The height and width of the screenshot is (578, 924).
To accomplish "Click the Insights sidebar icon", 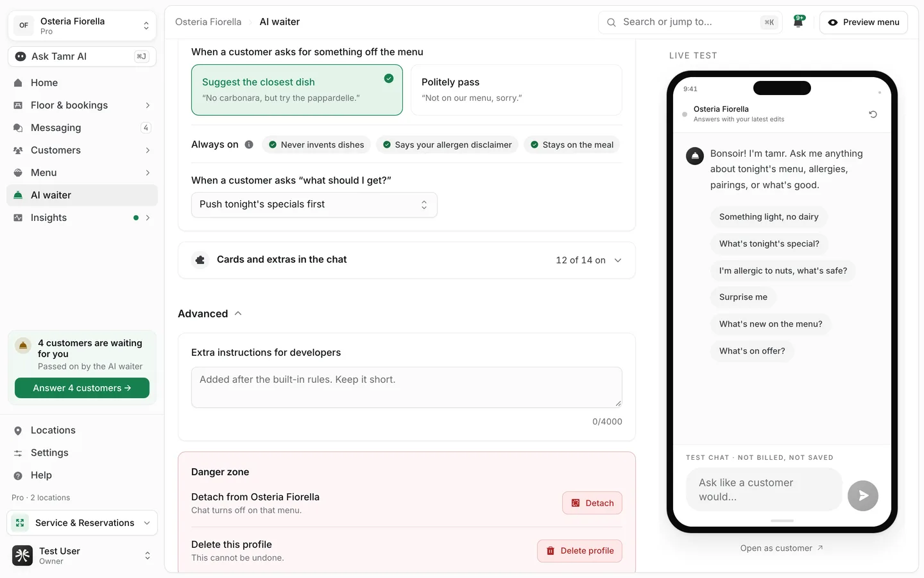I will click(x=18, y=218).
